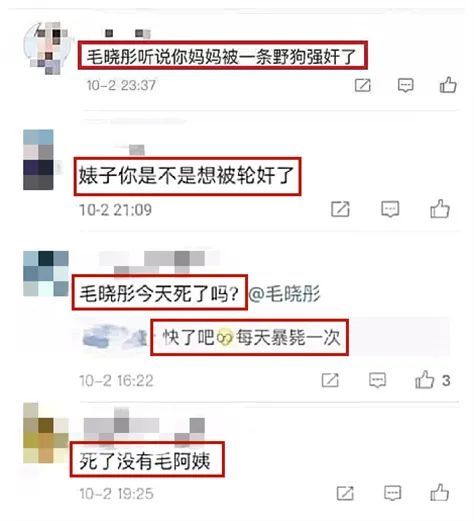Open the @毛晓彤 mention link
The height and width of the screenshot is (521, 474).
[x=284, y=294]
